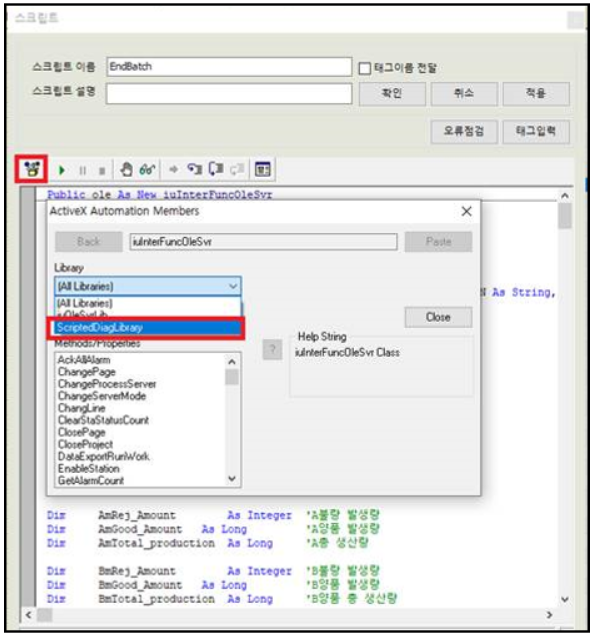Click the Public ole As New code line
Screen dimensions: 592x636
(x=160, y=195)
